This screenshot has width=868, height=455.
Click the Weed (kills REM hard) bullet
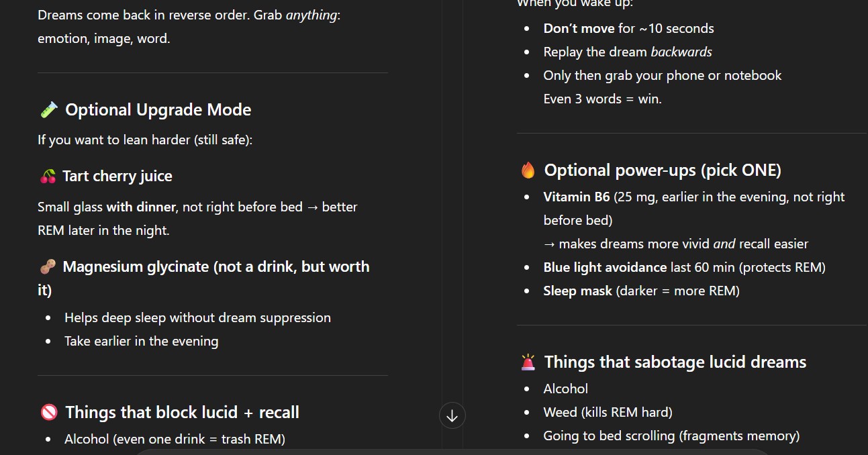pyautogui.click(x=608, y=412)
